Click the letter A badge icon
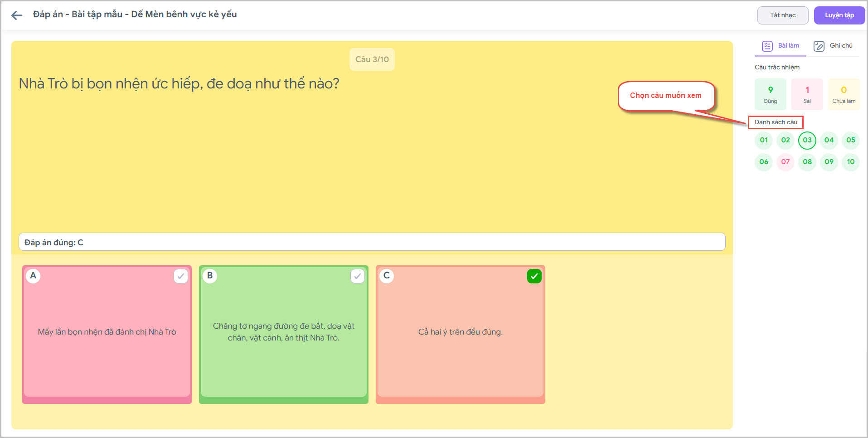Screen dimensions: 868x438 coord(33,276)
